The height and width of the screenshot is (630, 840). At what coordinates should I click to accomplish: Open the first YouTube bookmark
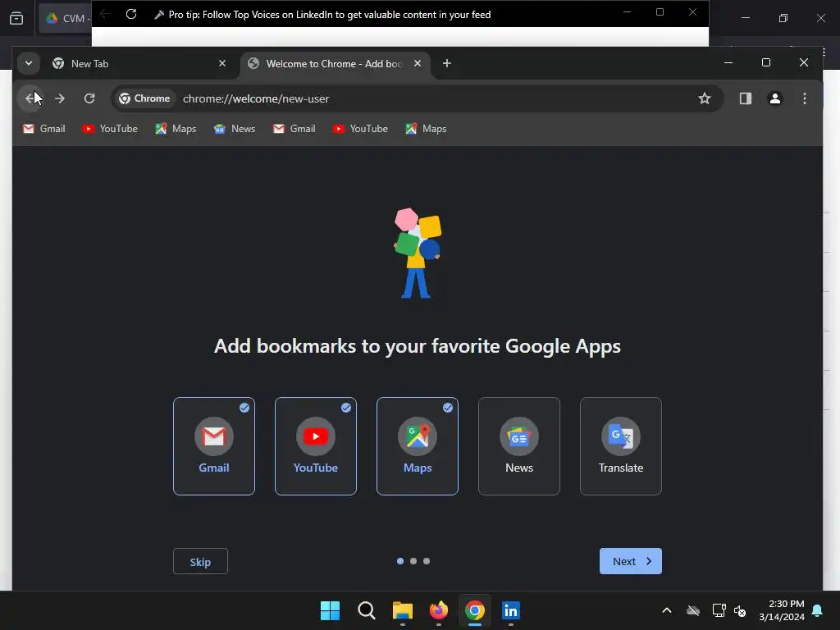point(110,129)
